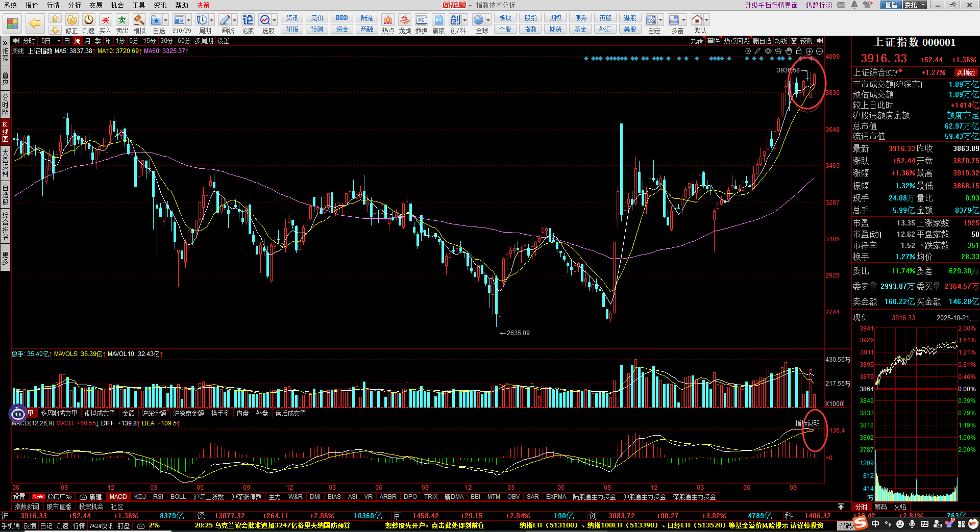Expand the 选股 dropdown arrow

click(x=274, y=20)
